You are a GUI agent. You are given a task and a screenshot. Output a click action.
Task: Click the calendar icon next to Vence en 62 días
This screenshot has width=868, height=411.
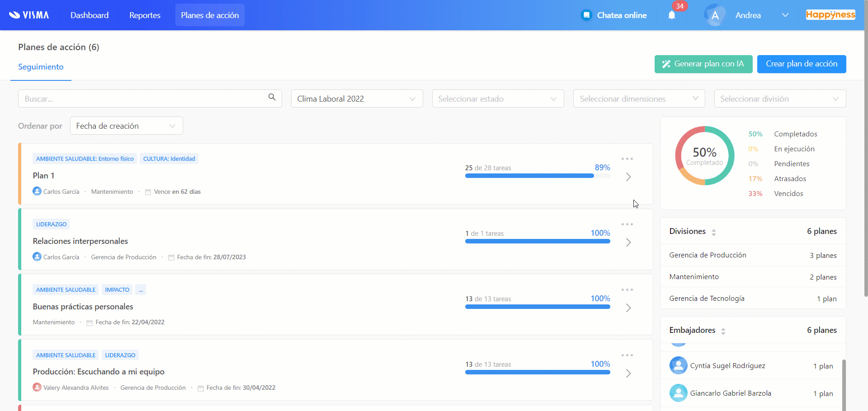click(x=148, y=192)
